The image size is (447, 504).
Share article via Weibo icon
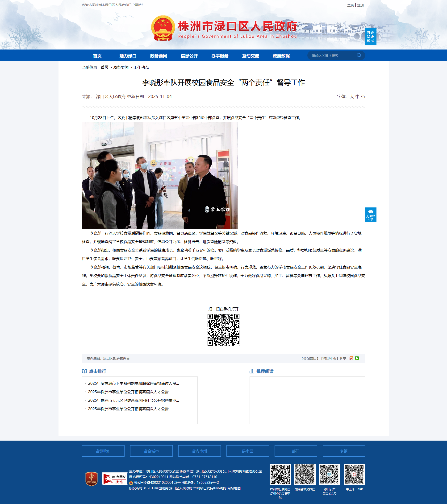[x=351, y=358]
